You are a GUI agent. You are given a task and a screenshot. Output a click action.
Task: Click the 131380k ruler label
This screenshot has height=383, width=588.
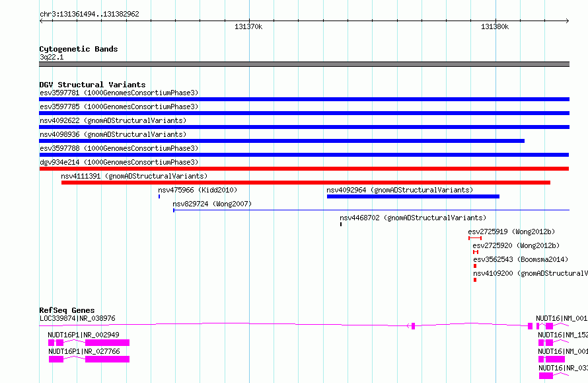[x=495, y=26]
